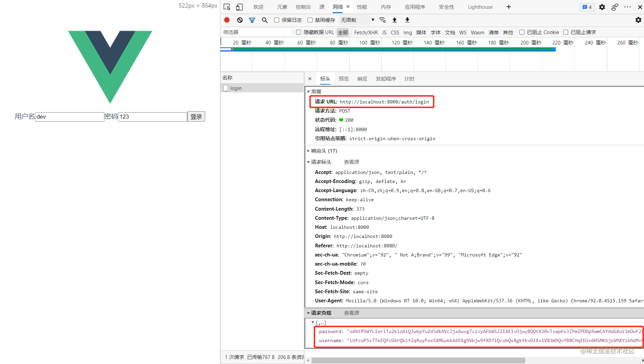Screen dimensions: 644x364
Task: Enable the 禁用缓存 checkbox
Action: pyautogui.click(x=310, y=20)
